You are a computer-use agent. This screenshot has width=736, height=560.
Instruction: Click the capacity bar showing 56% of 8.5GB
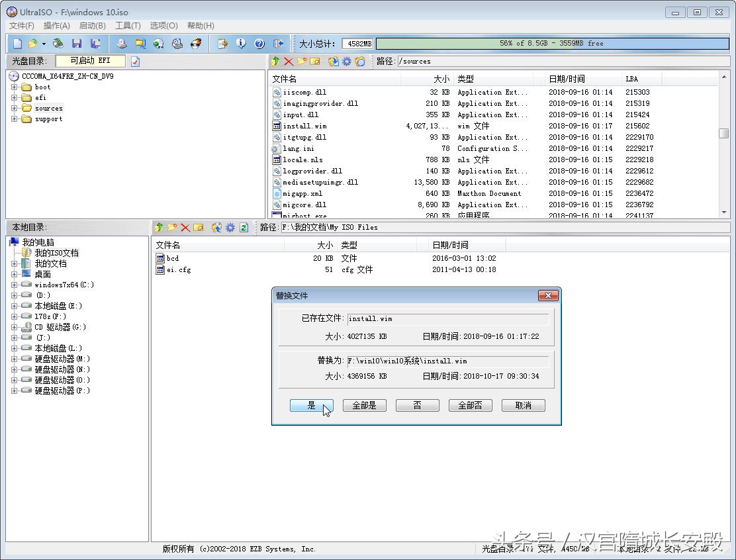pos(553,43)
